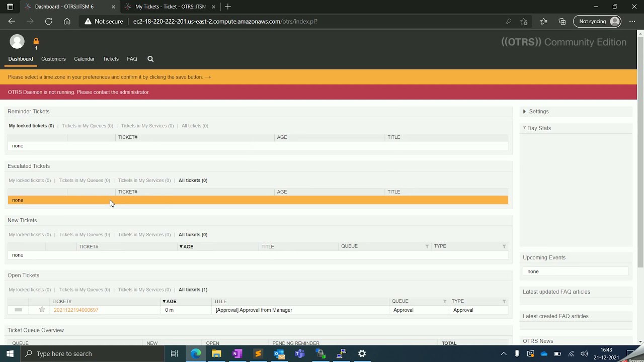Open browser Collections icon
Viewport: 644px width, 362px height.
click(x=562, y=21)
